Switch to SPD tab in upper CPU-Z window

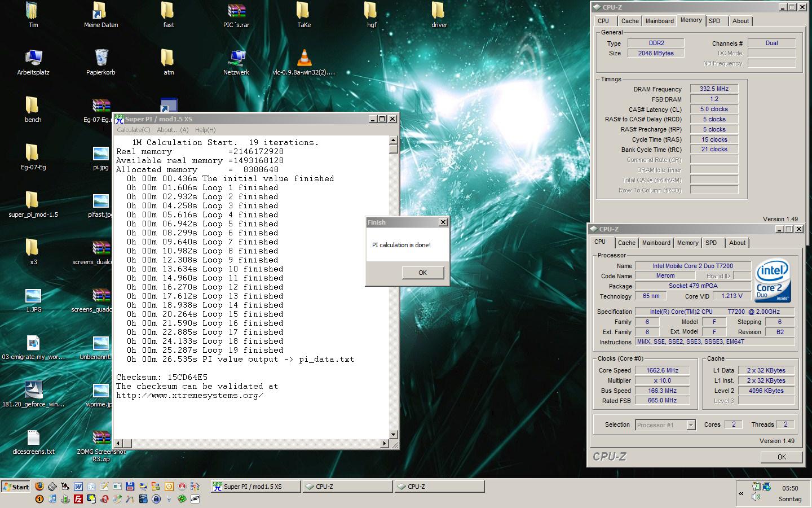click(x=714, y=21)
